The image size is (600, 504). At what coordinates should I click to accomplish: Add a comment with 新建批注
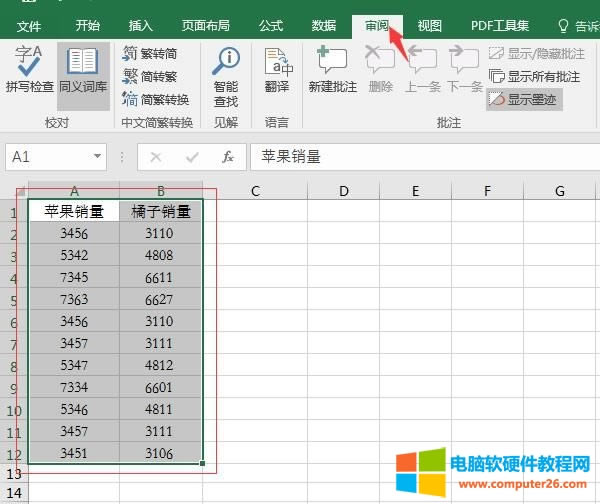(x=332, y=70)
